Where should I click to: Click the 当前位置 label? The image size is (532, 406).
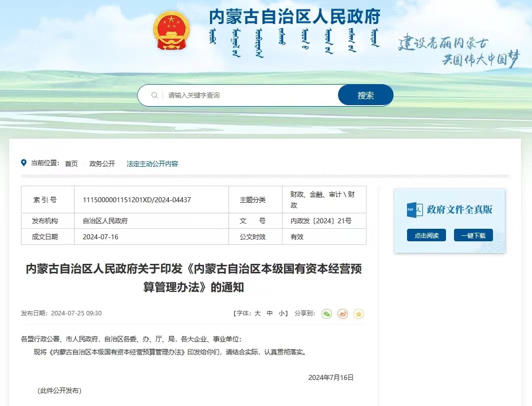tap(45, 163)
